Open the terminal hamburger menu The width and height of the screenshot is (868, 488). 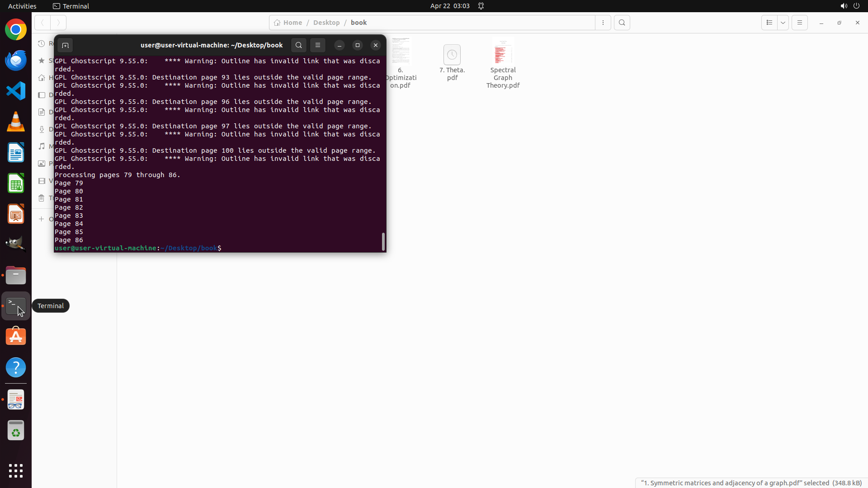click(318, 45)
